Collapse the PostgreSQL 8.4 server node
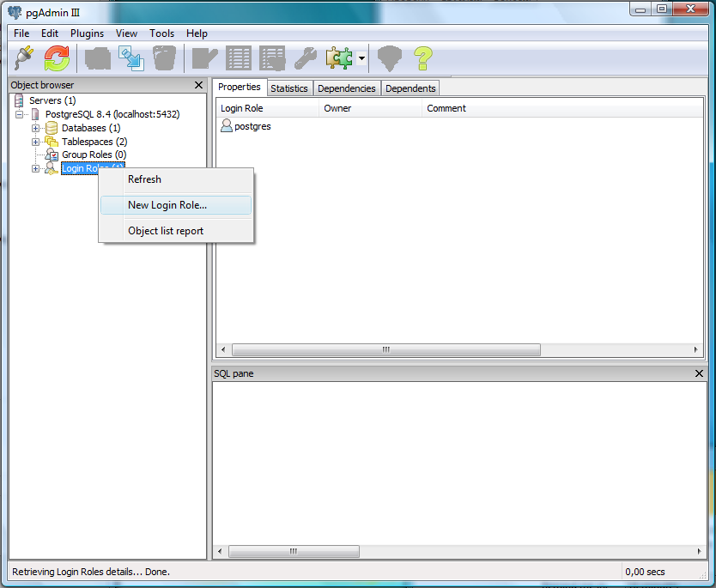The width and height of the screenshot is (716, 588). click(x=19, y=114)
